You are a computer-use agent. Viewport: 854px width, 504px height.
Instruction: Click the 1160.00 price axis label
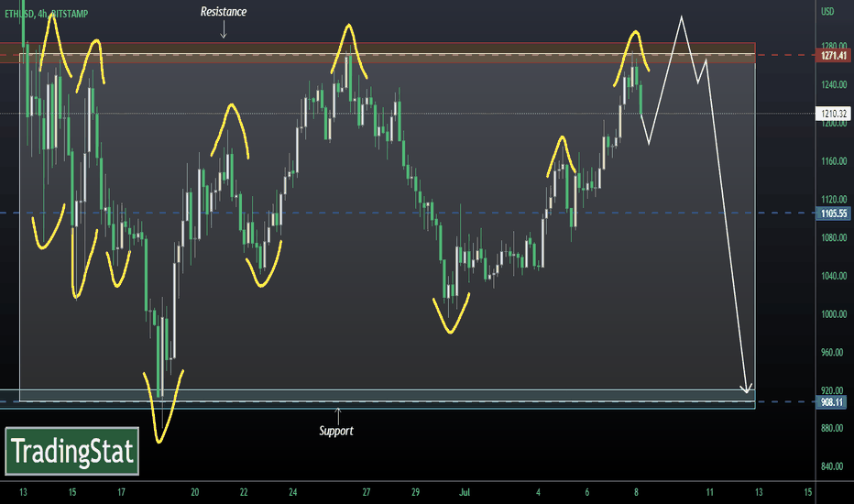click(x=834, y=161)
